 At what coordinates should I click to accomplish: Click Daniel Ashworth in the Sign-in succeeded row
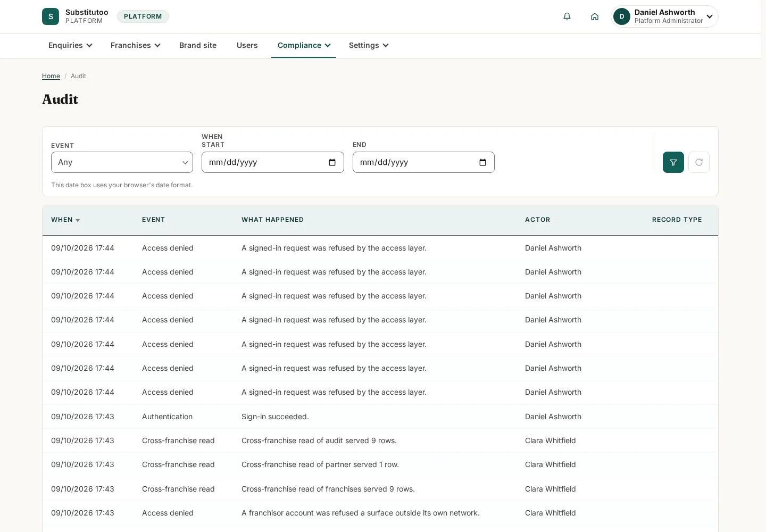[553, 417]
